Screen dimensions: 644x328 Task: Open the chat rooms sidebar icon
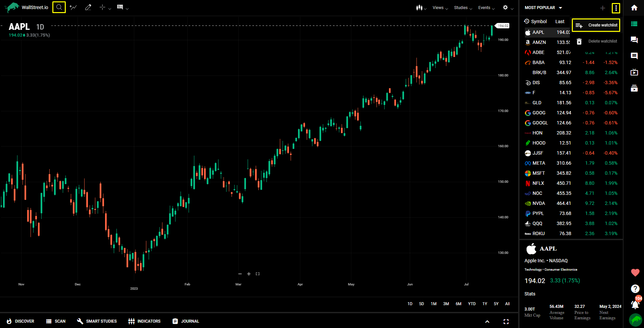click(x=634, y=40)
